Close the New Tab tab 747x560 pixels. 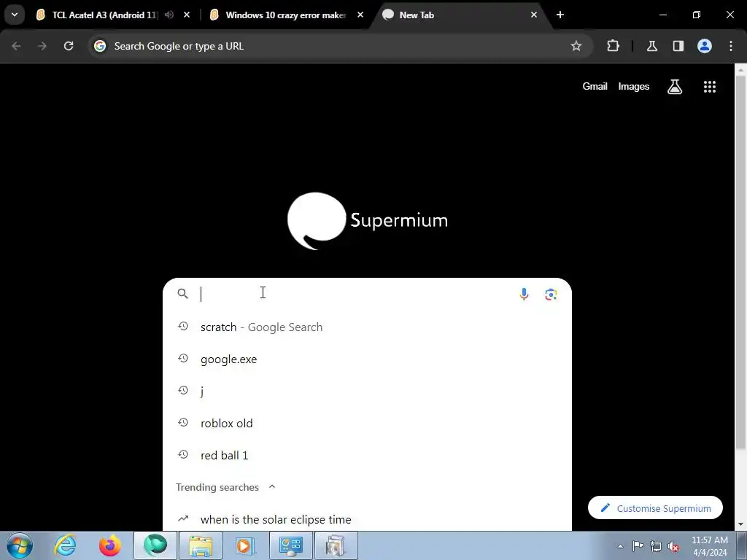point(533,15)
